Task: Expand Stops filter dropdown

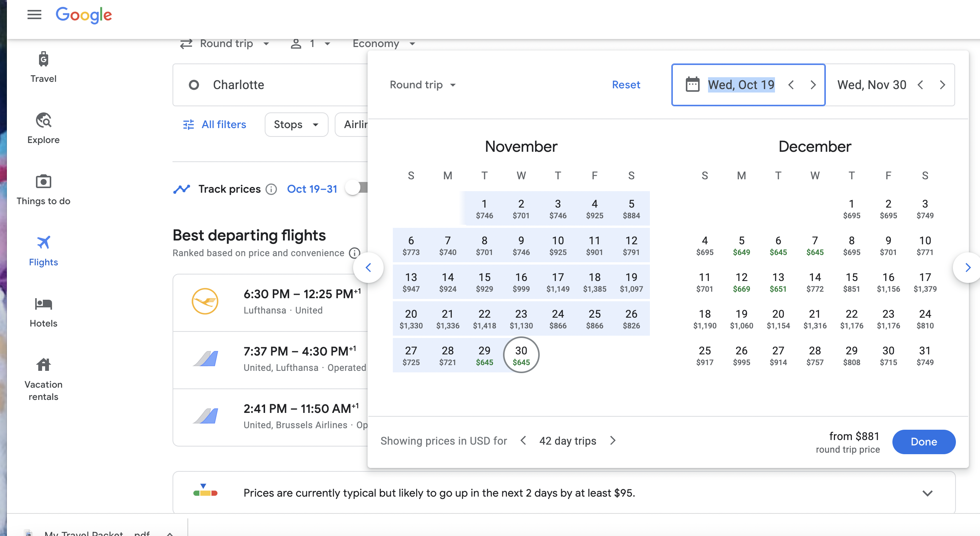Action: tap(296, 125)
